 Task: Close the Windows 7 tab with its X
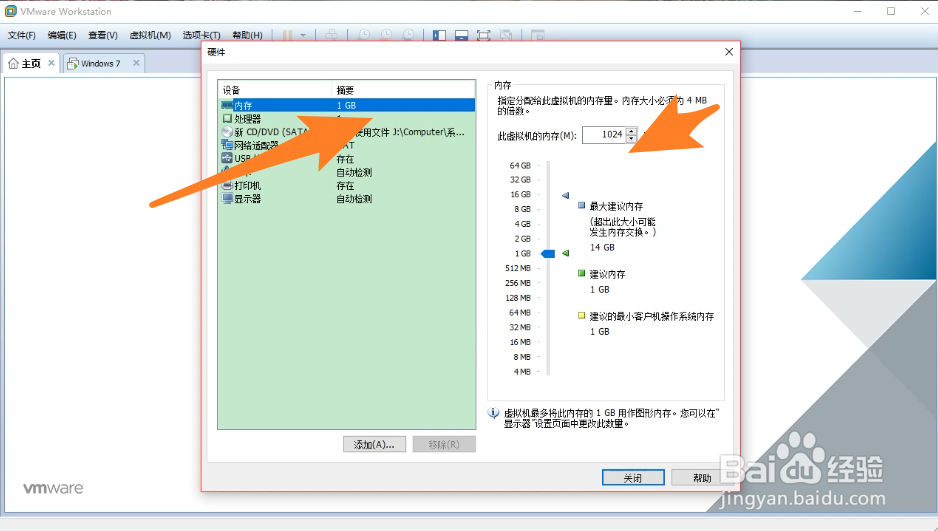click(x=136, y=63)
